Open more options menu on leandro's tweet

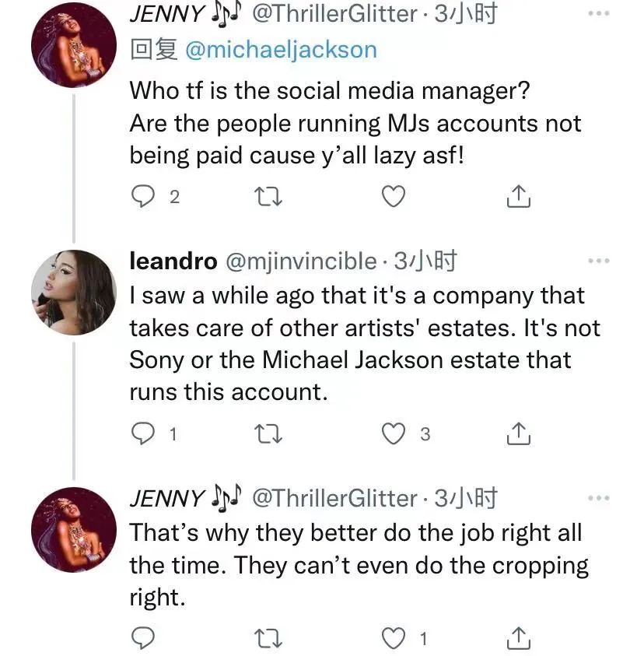tap(598, 261)
